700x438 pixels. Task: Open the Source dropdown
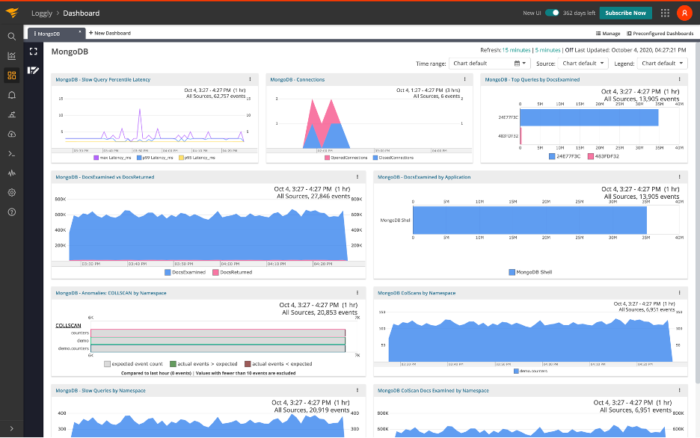(582, 63)
